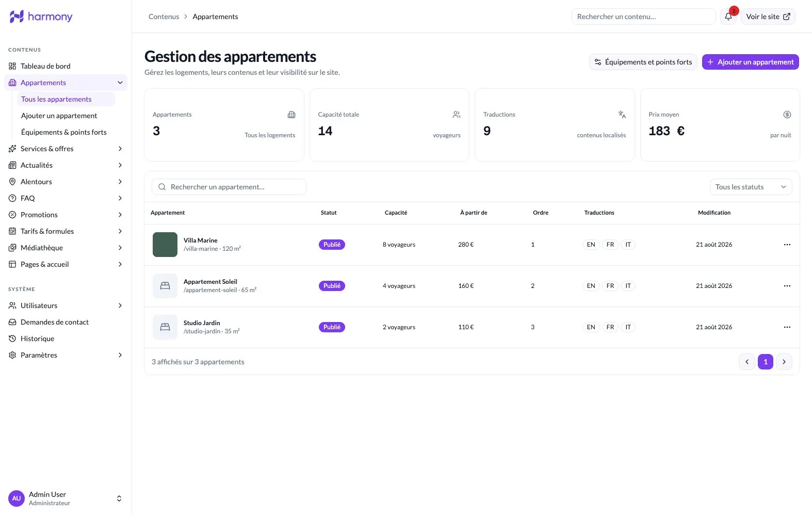The image size is (812, 515).
Task: Click the IT translation badge for Studio Jardin
Action: (x=628, y=327)
